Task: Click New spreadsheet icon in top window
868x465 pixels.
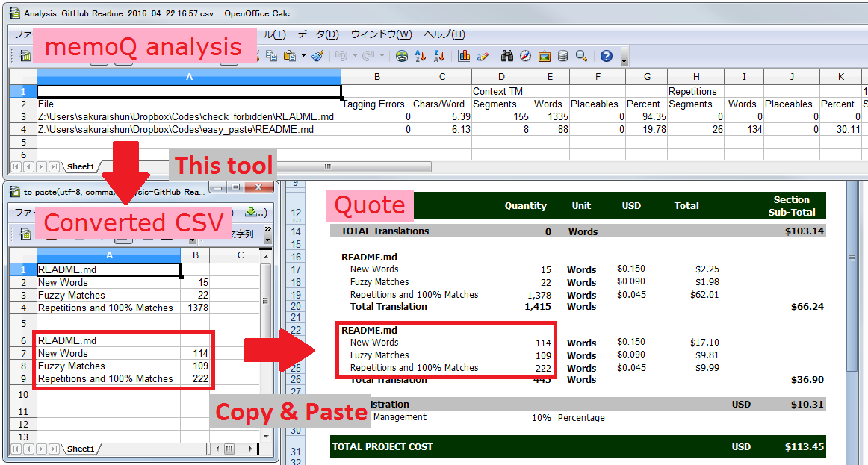Action: tap(25, 56)
